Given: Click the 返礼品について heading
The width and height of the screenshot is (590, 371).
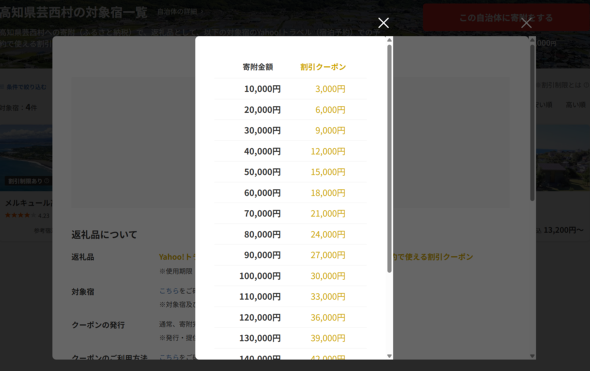Looking at the screenshot, I should click(x=104, y=235).
